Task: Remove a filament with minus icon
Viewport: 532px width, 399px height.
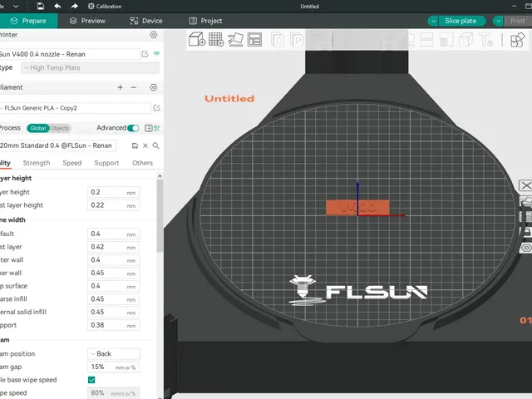Action: (134, 87)
